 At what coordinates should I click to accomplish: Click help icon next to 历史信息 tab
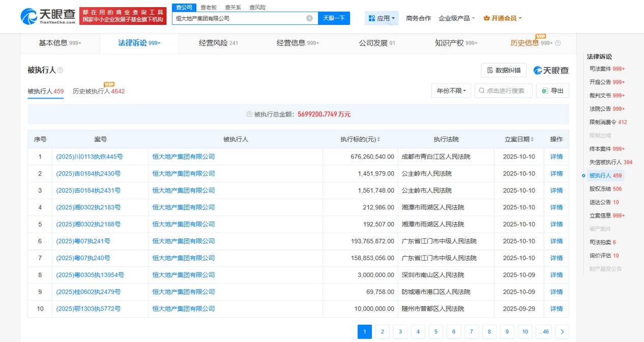558,44
